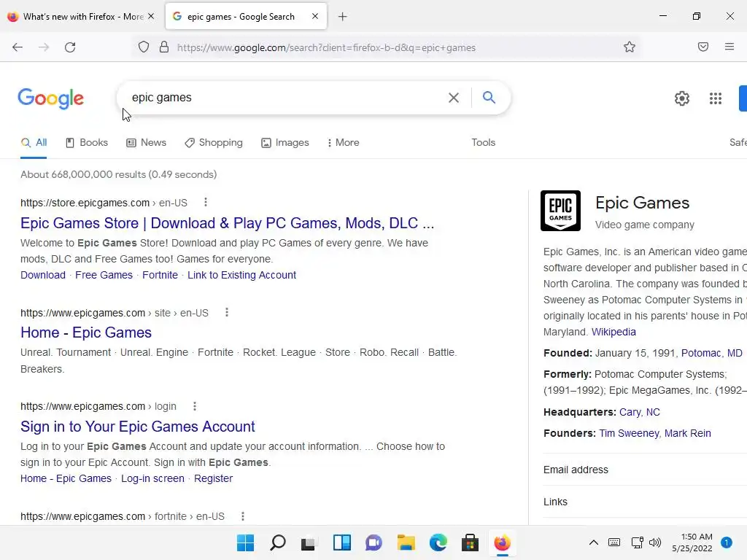The image size is (747, 560).
Task: Open the Log-in screen sitelink
Action: click(x=152, y=478)
